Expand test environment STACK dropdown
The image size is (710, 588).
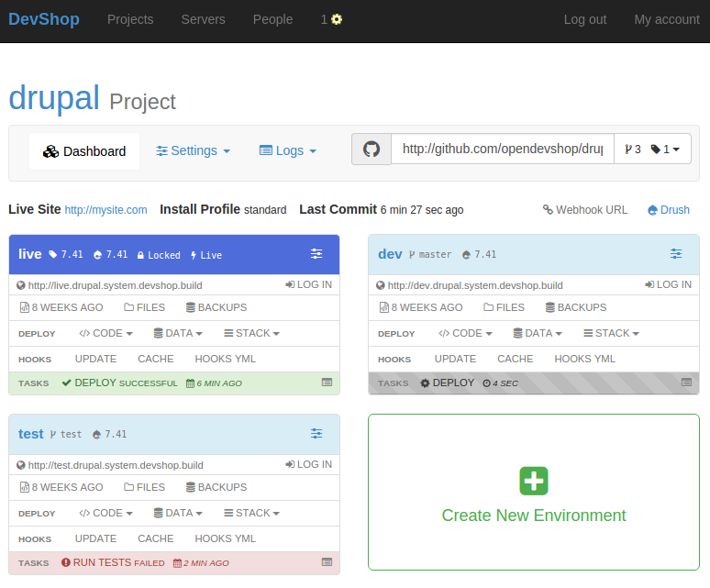(x=251, y=514)
